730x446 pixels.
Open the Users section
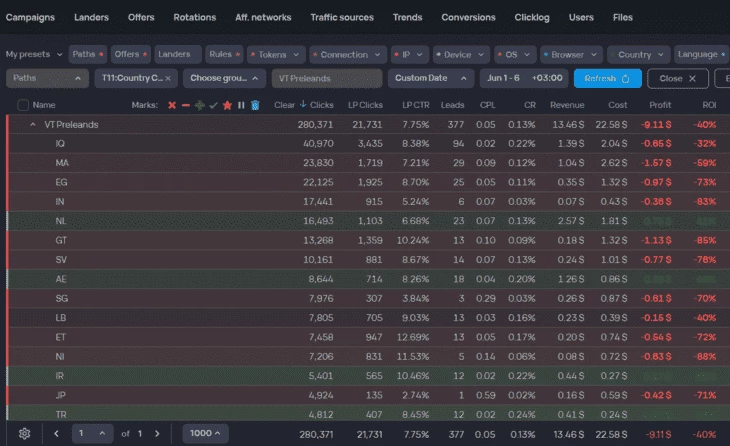point(581,17)
